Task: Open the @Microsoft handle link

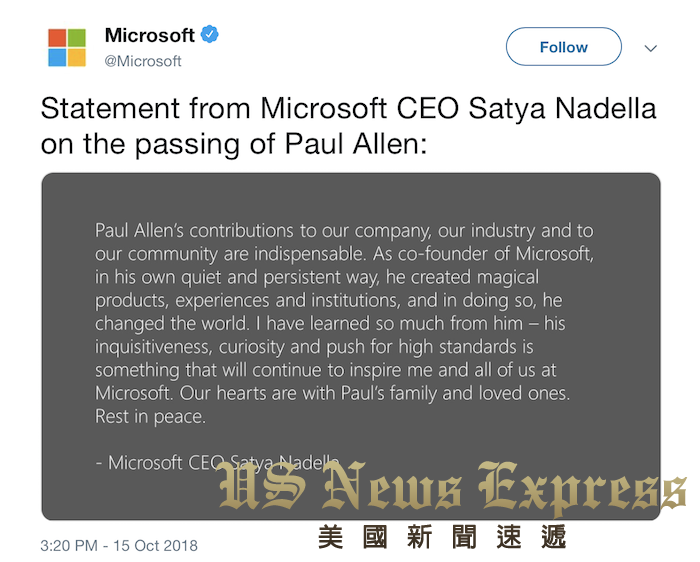Action: click(x=143, y=61)
